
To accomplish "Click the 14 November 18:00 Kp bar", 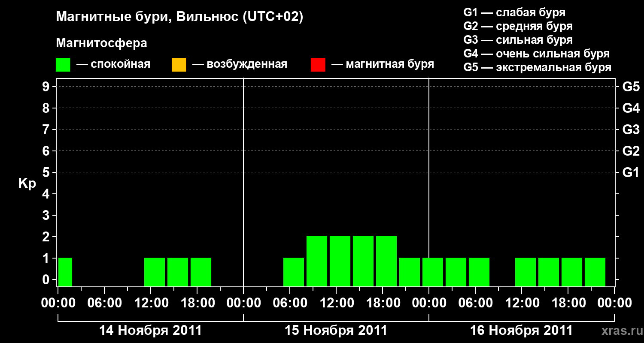I will [201, 272].
